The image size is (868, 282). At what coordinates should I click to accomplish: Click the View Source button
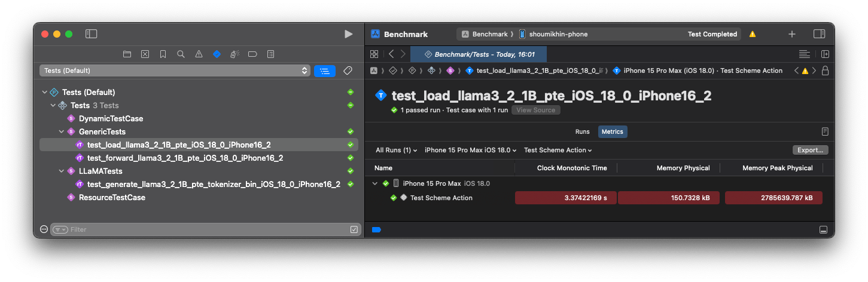point(535,110)
